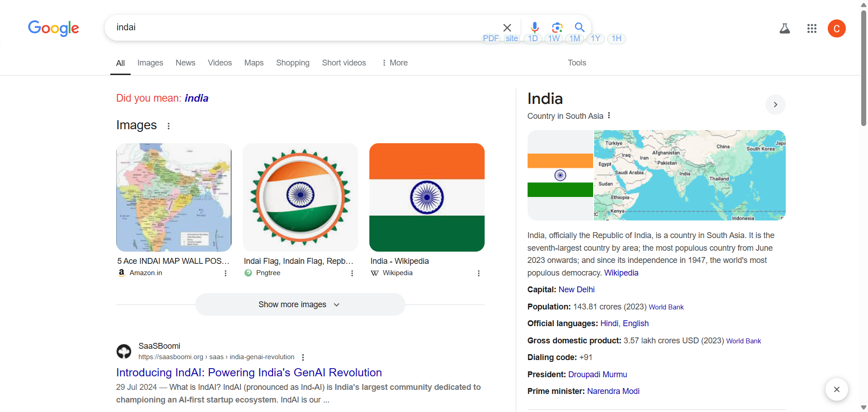Open options next to 'Country in South Asia'
The height and width of the screenshot is (412, 868).
[609, 116]
